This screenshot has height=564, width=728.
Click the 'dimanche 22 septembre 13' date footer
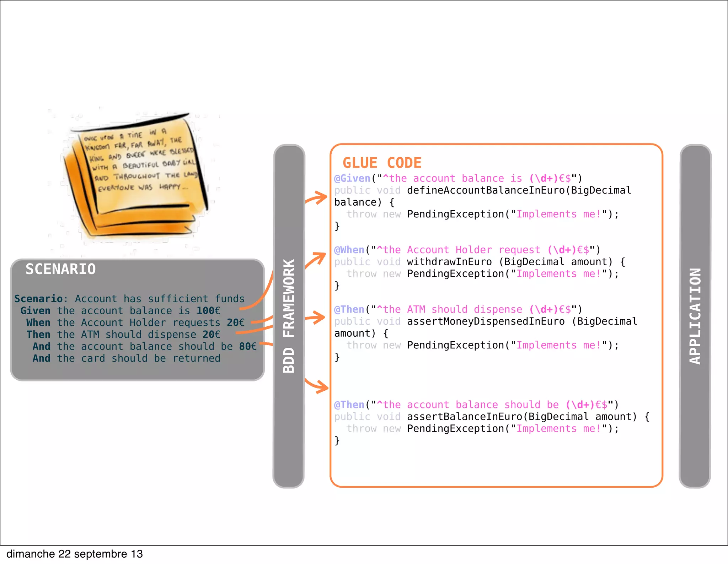75,554
